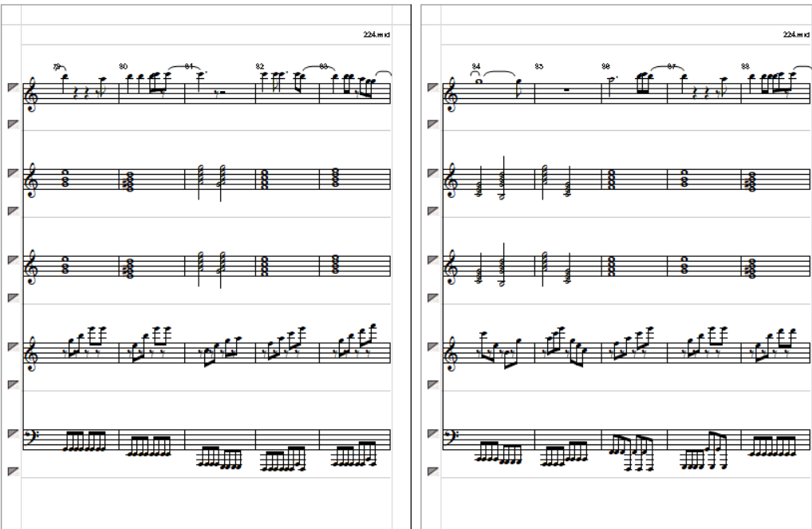Click the whole rest in measure 85's top staff
Screen dimensions: 812x529
click(566, 90)
